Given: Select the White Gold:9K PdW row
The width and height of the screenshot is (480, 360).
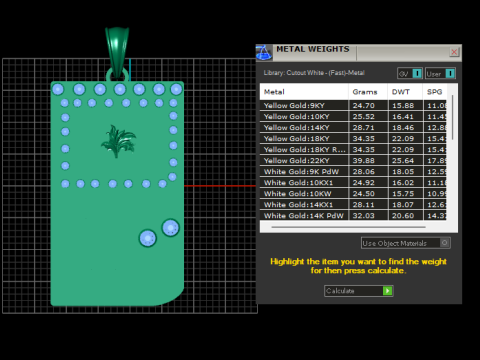Looking at the screenshot, I should [353, 172].
